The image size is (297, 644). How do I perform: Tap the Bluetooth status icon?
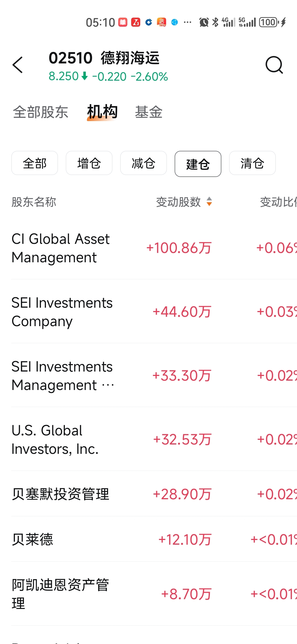[x=216, y=22]
